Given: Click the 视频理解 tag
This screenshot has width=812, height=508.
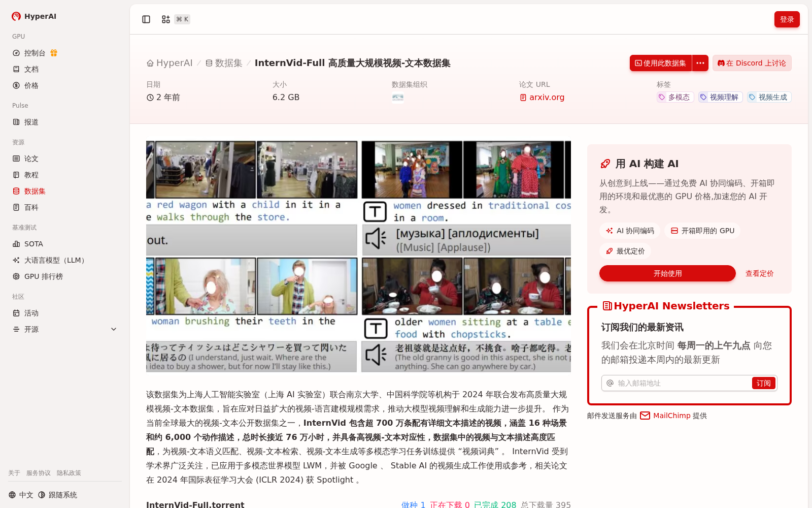Looking at the screenshot, I should [721, 97].
